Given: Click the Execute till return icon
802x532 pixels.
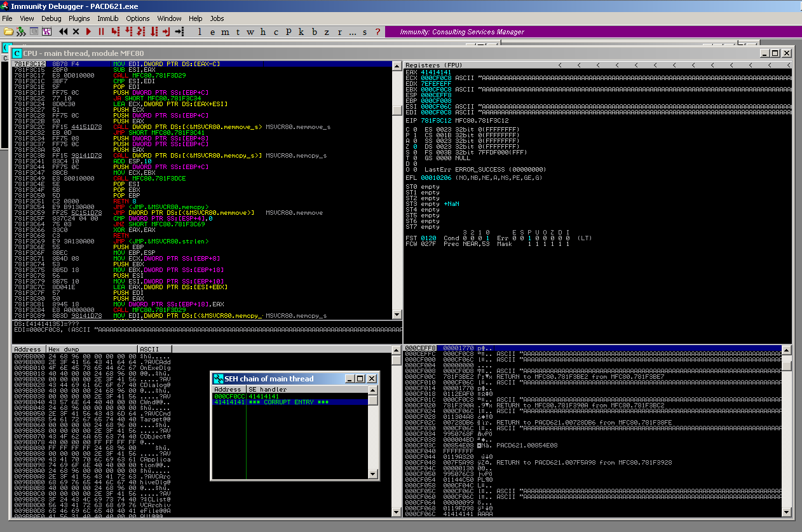Looking at the screenshot, I should [x=167, y=31].
